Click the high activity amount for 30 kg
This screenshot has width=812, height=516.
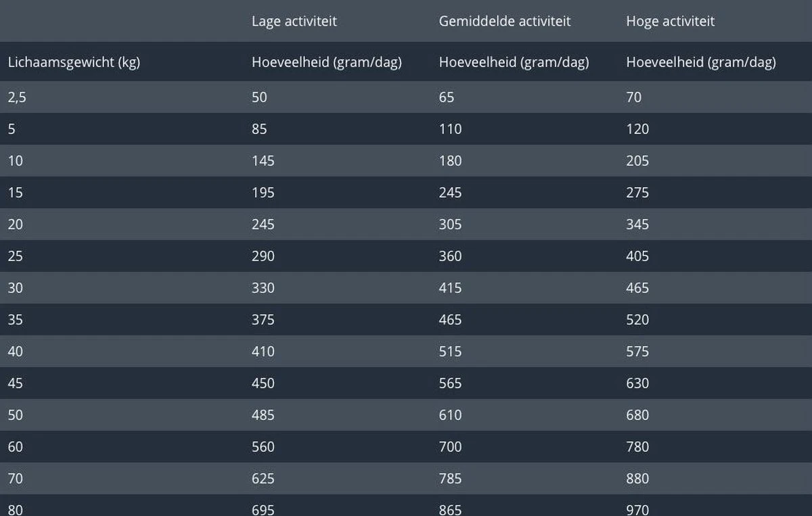pyautogui.click(x=637, y=288)
